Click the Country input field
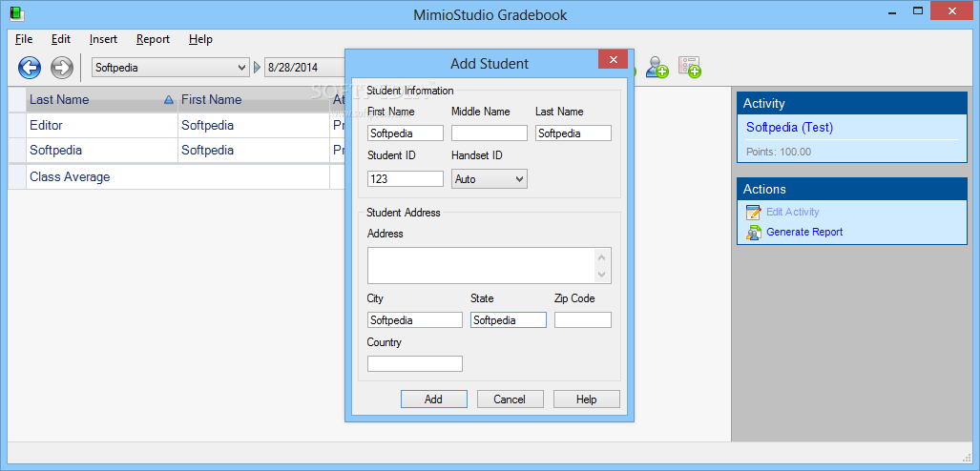This screenshot has height=471, width=980. click(415, 363)
